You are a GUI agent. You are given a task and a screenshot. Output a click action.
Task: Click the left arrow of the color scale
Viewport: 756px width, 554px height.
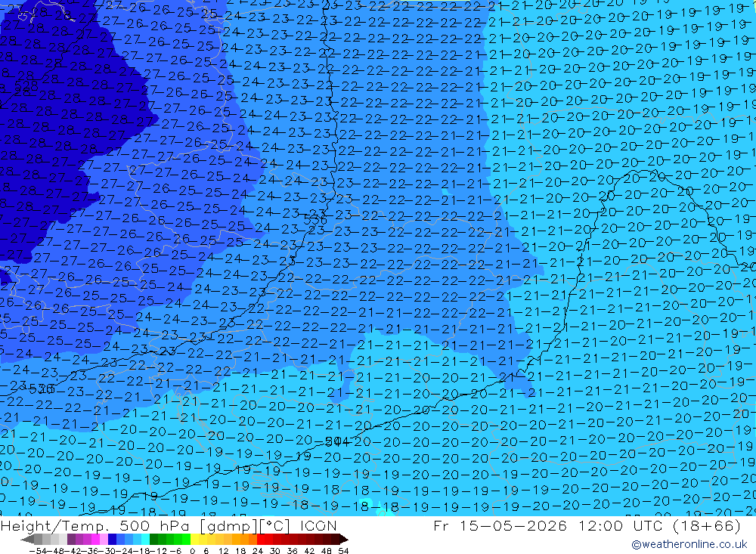click(x=27, y=540)
